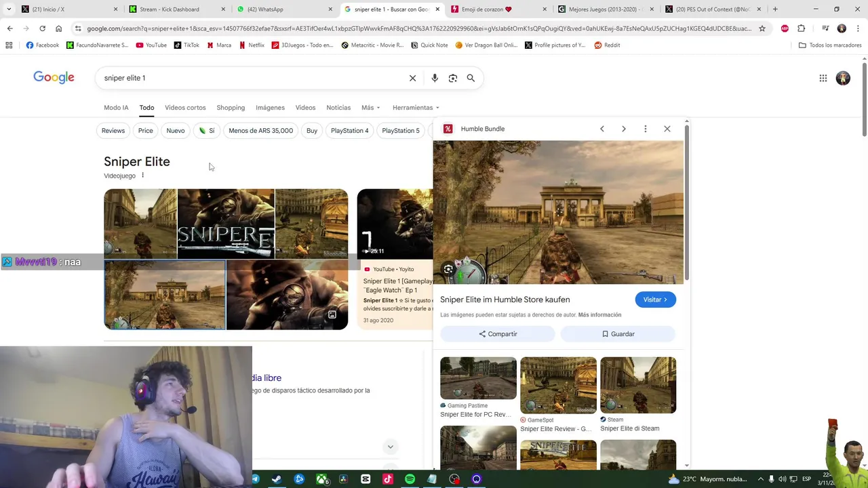The image size is (868, 488).
Task: Go to previous image in Humble Bundle panel
Action: coord(601,129)
